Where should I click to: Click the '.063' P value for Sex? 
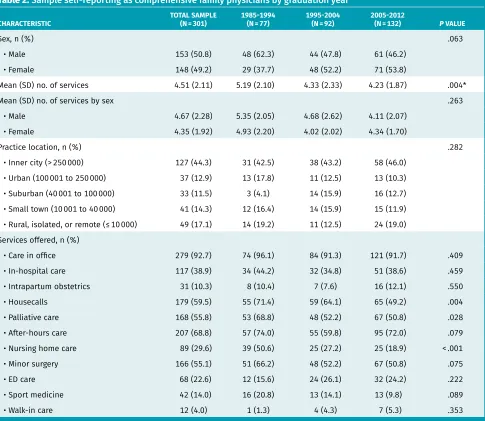coord(455,39)
